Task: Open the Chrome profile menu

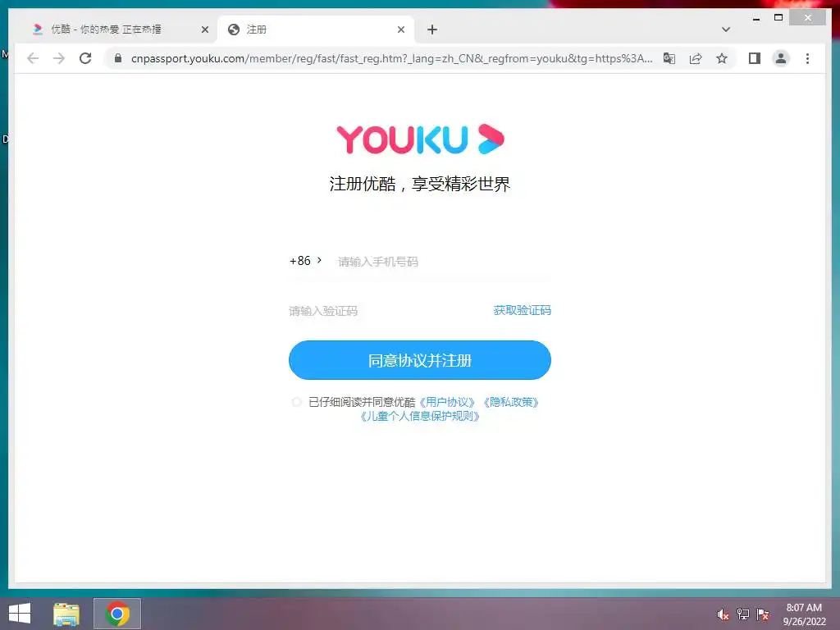Action: [x=781, y=58]
